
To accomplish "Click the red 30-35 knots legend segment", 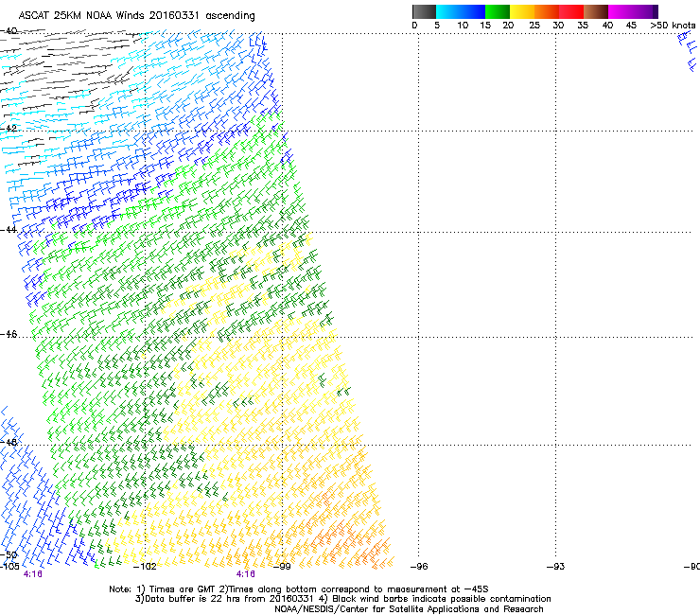I will pyautogui.click(x=571, y=11).
